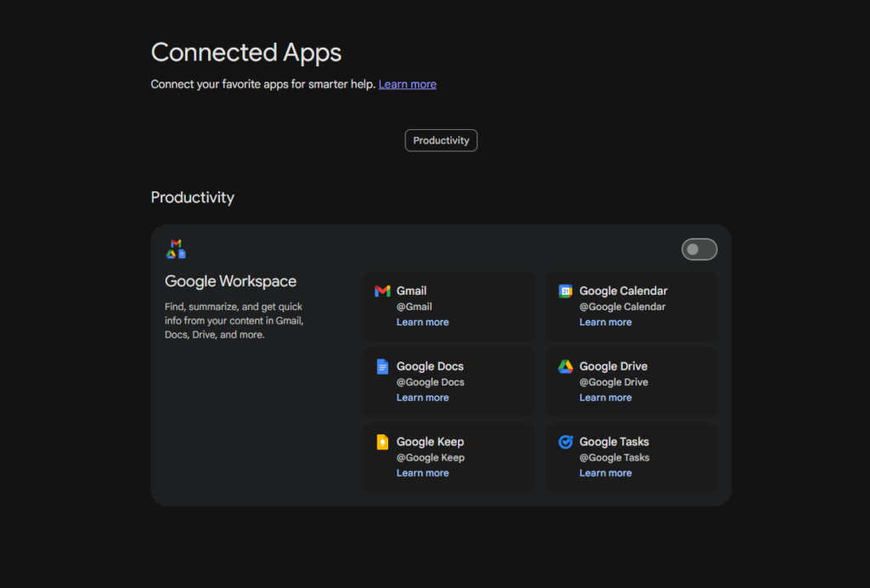Click the Productivity section heading
870x588 pixels.
[192, 197]
